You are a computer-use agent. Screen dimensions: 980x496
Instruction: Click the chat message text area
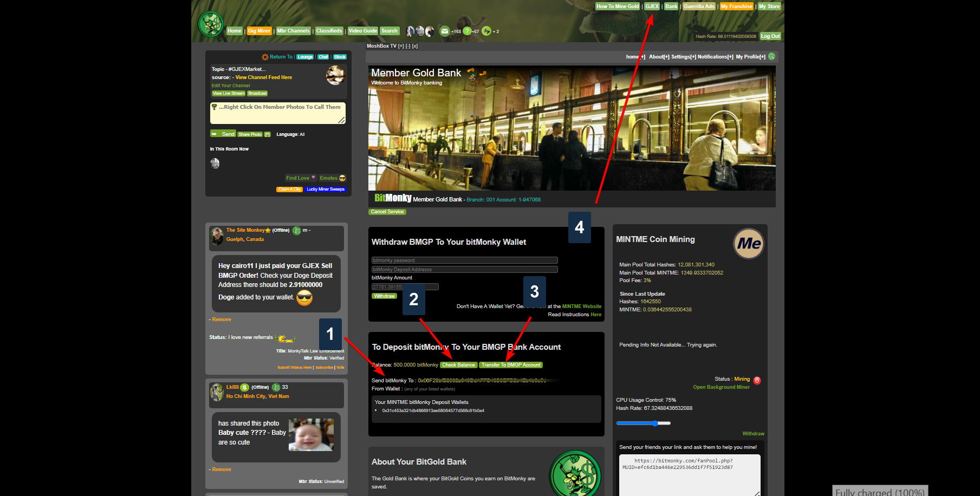[x=278, y=113]
